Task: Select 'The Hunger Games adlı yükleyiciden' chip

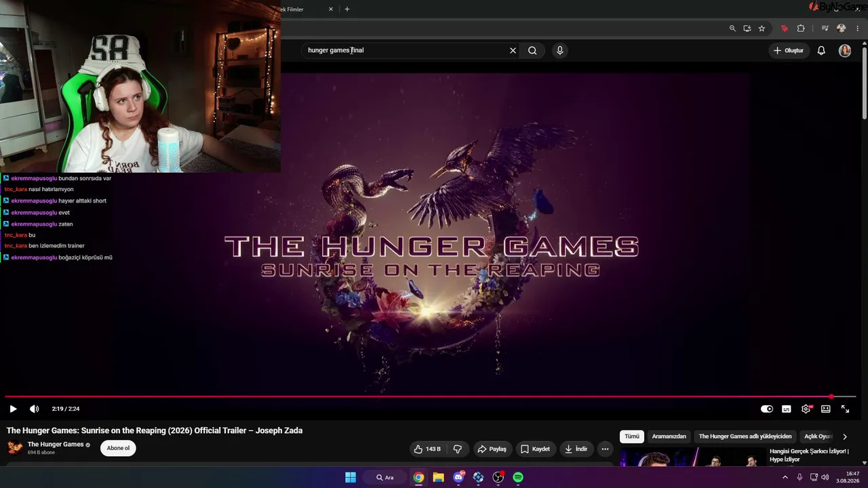Action: click(745, 436)
